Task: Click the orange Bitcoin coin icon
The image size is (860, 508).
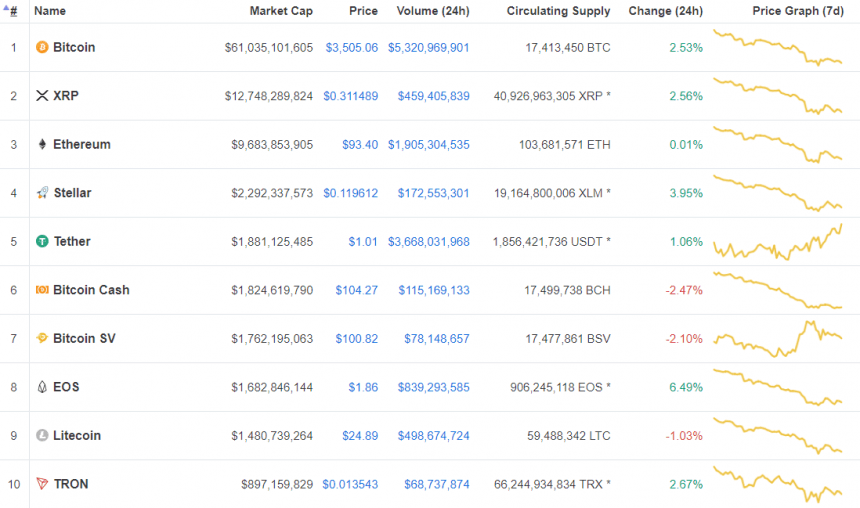Action: coord(42,47)
